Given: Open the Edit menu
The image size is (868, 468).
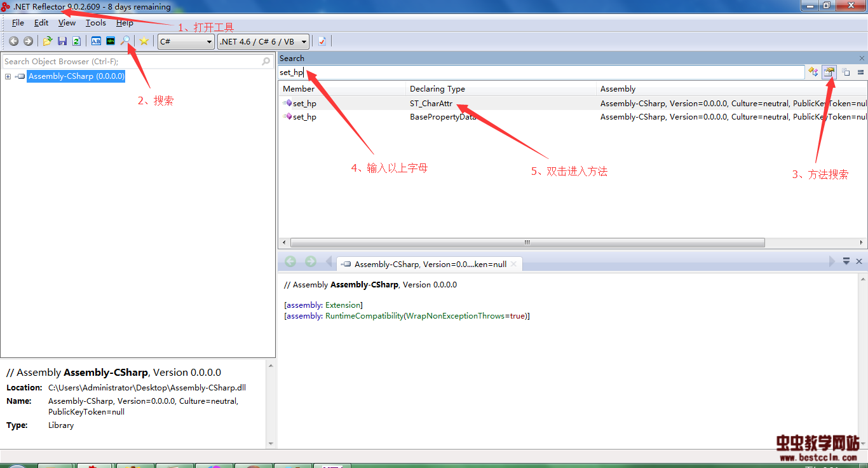Looking at the screenshot, I should [41, 23].
